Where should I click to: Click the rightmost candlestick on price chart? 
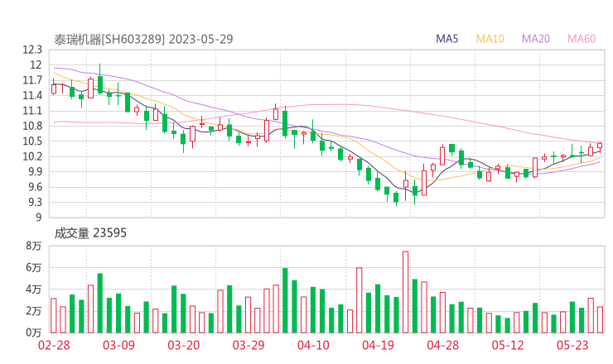(600, 146)
